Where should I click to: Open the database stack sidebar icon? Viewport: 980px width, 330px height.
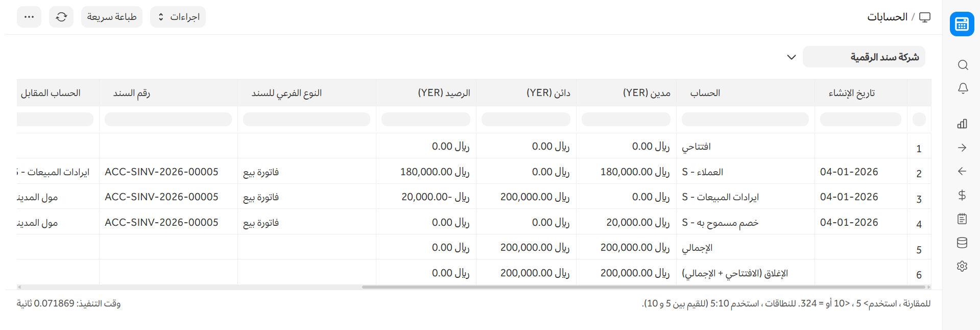tap(962, 243)
